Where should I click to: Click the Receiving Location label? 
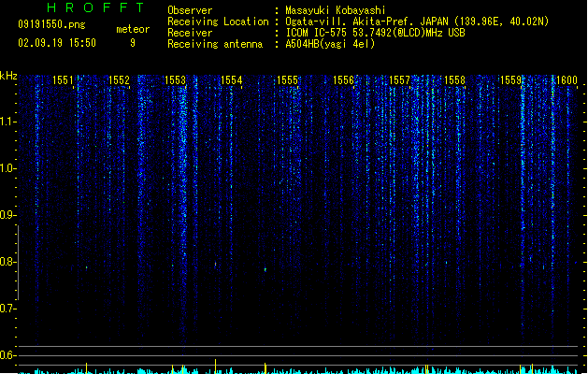[218, 22]
